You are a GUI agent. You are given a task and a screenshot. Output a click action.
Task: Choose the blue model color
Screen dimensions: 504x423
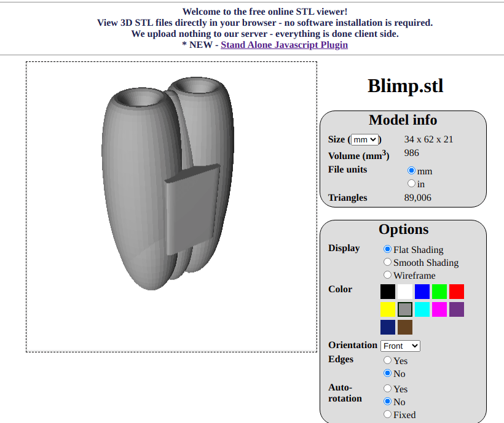pyautogui.click(x=422, y=292)
